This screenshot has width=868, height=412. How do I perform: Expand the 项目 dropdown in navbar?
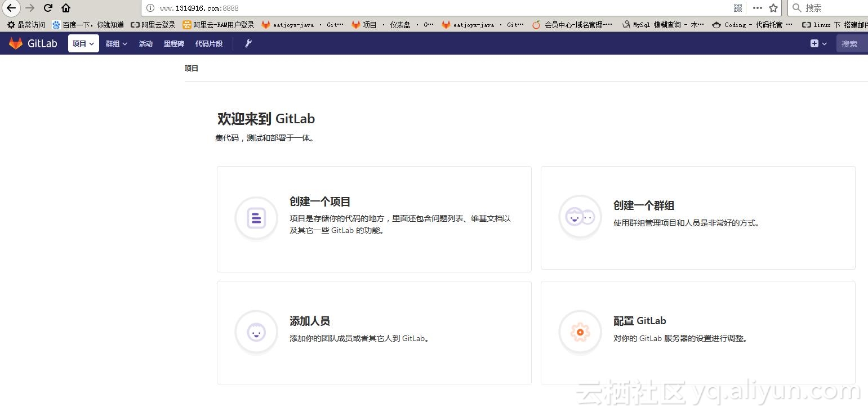coord(83,43)
